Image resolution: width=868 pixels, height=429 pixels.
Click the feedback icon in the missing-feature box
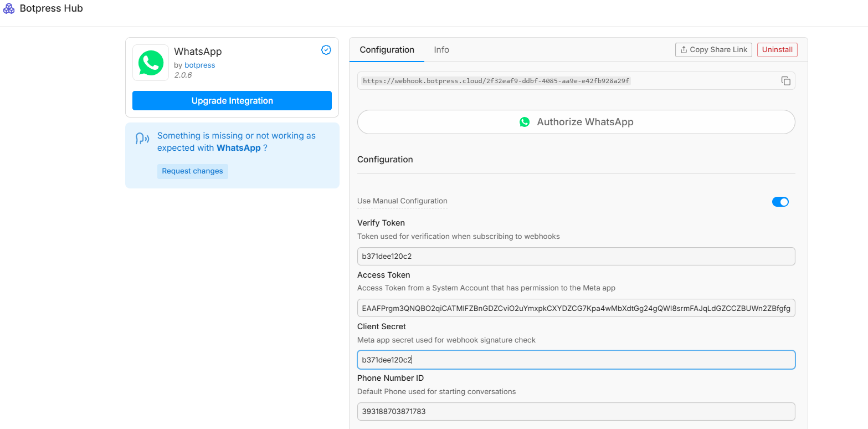point(143,139)
